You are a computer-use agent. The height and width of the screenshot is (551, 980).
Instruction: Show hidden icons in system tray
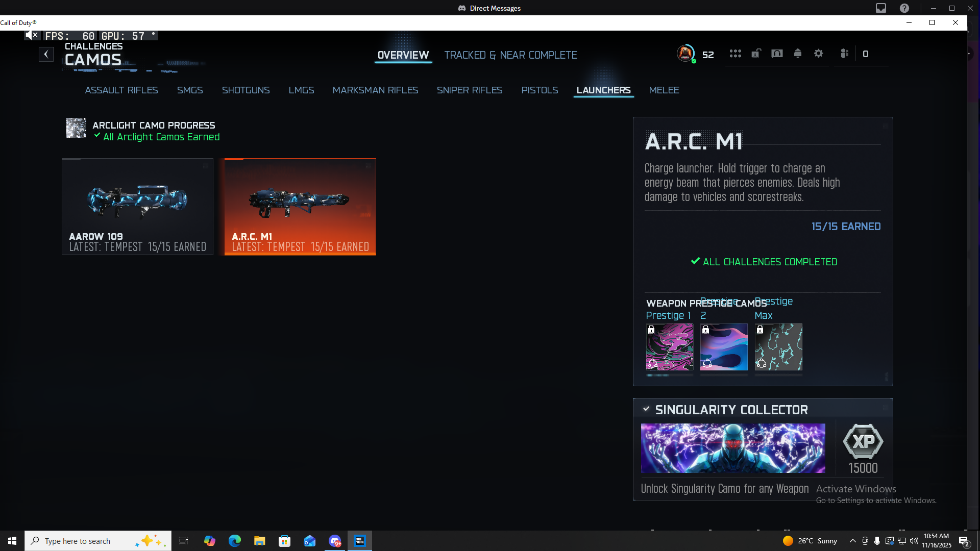(x=852, y=541)
